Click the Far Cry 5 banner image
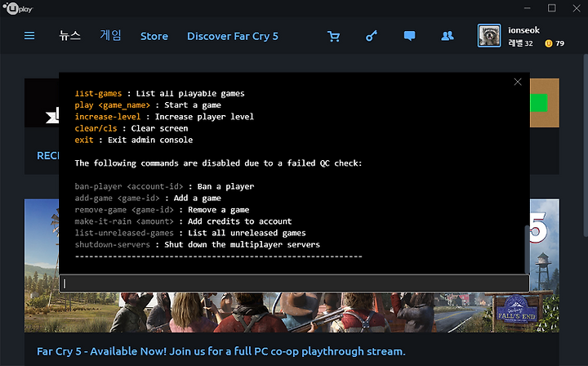This screenshot has width=588, height=366. [x=292, y=312]
